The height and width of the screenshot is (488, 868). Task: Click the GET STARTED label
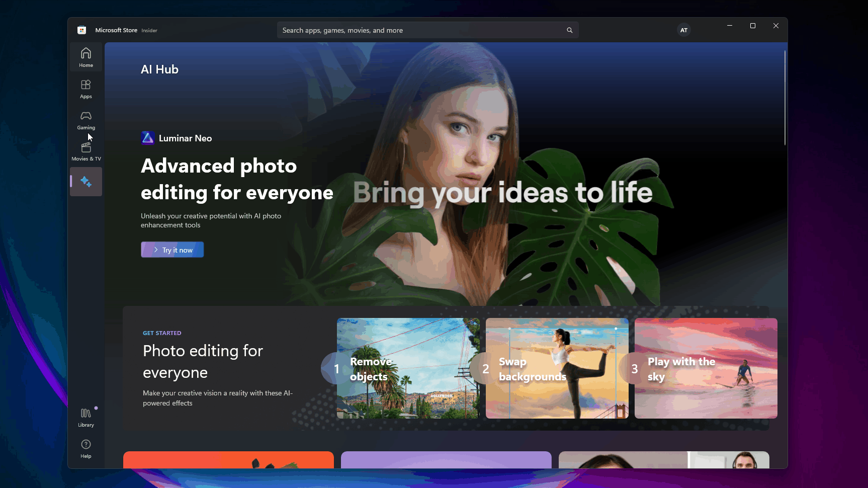tap(162, 333)
